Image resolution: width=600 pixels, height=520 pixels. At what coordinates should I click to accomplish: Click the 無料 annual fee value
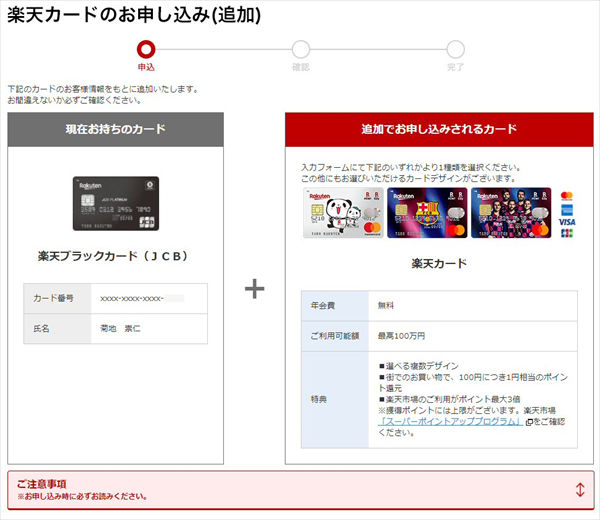(386, 305)
